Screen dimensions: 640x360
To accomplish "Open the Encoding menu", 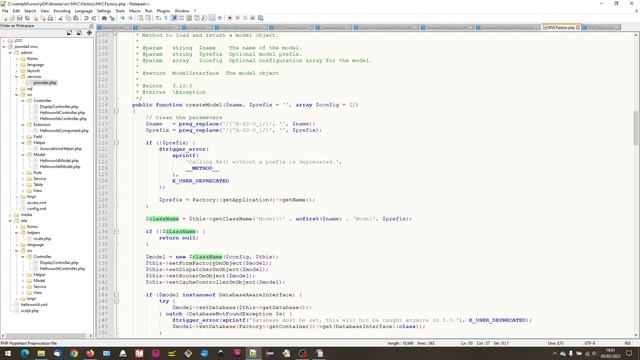I will coord(62,11).
